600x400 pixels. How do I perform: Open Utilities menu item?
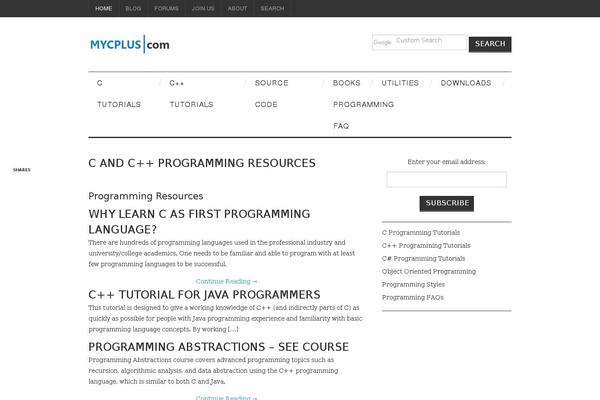pos(400,83)
